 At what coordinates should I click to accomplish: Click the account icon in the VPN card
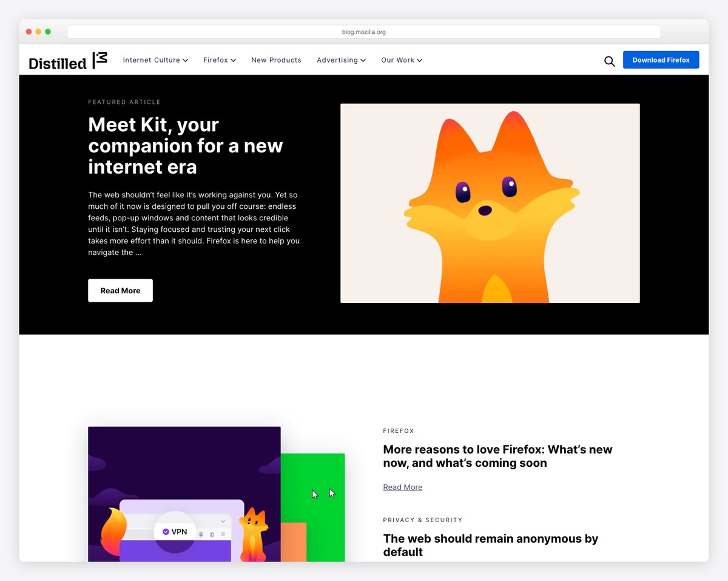pos(201,534)
